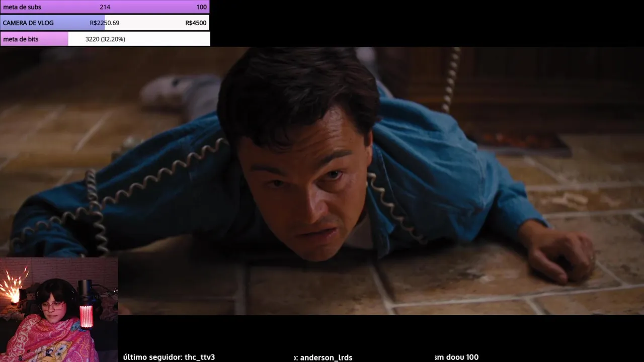Click the R$4500 goal value

[196, 23]
